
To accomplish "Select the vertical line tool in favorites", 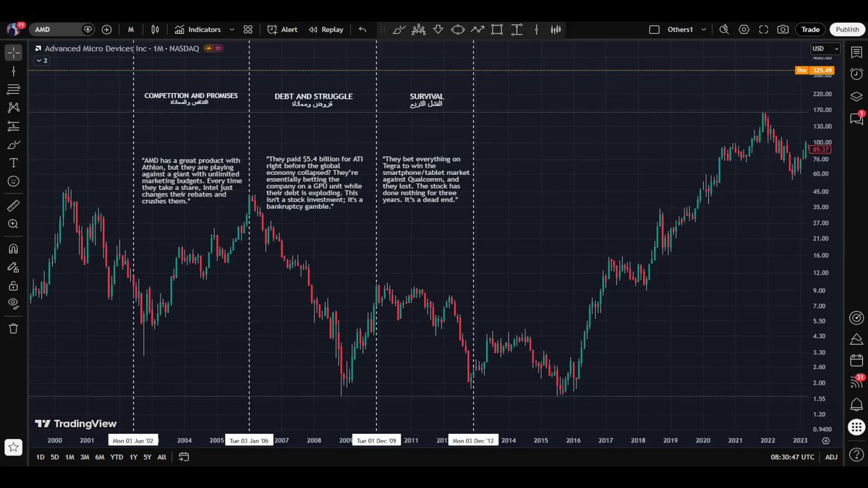I will pos(536,30).
